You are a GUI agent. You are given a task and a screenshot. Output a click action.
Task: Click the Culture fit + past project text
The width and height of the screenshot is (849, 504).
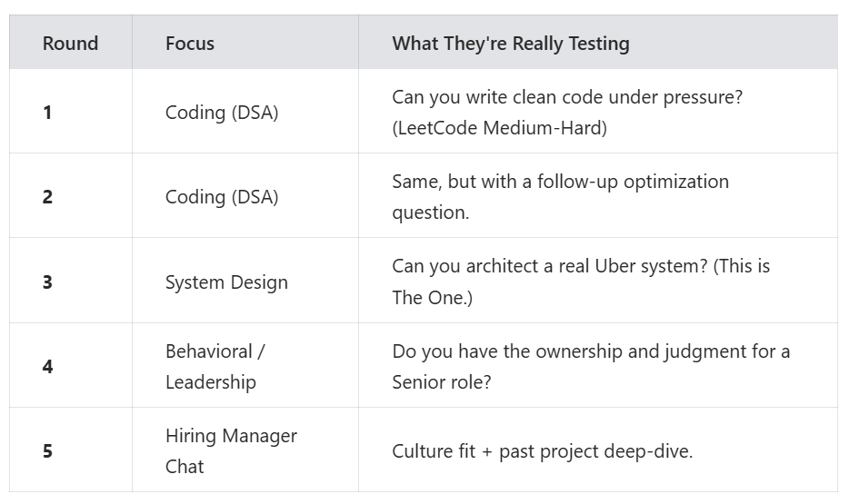pyautogui.click(x=542, y=451)
